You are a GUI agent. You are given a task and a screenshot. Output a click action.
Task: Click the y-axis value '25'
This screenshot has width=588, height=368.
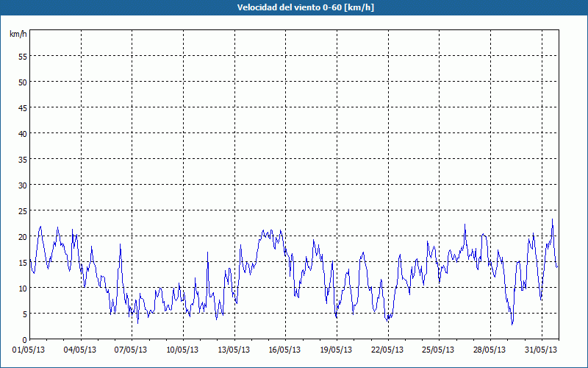[x=23, y=210]
